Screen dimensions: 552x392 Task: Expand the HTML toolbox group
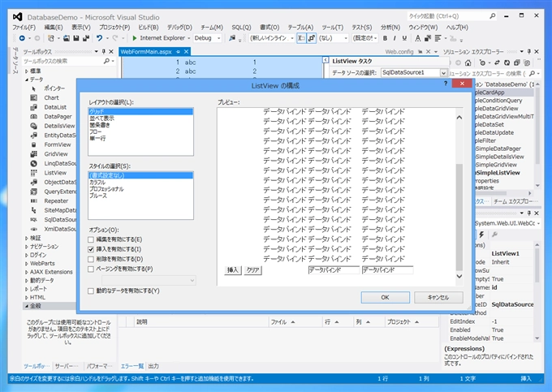point(27,298)
